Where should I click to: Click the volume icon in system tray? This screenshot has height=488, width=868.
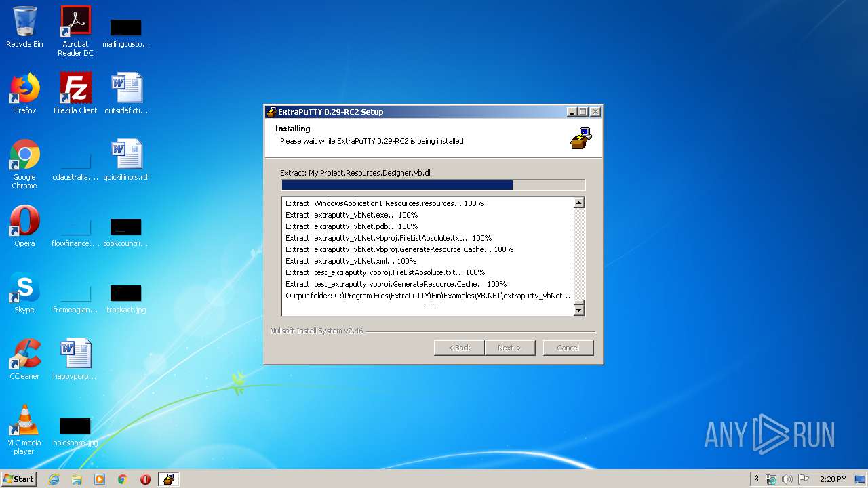click(787, 479)
